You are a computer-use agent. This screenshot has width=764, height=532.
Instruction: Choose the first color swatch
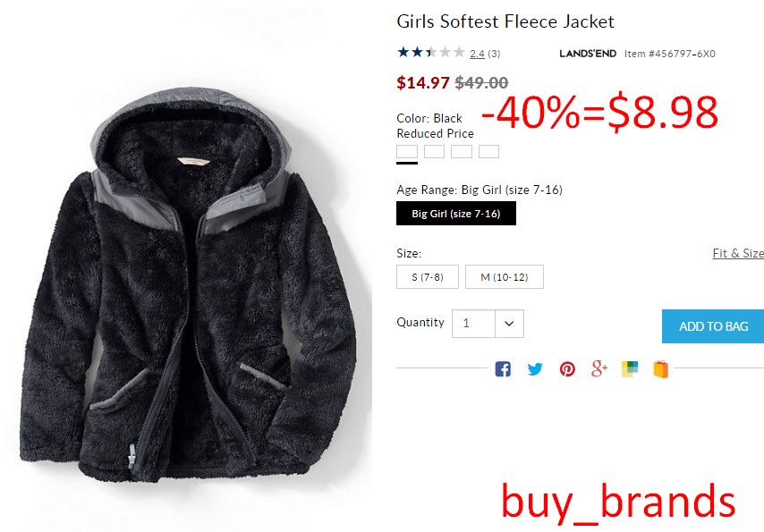407,151
